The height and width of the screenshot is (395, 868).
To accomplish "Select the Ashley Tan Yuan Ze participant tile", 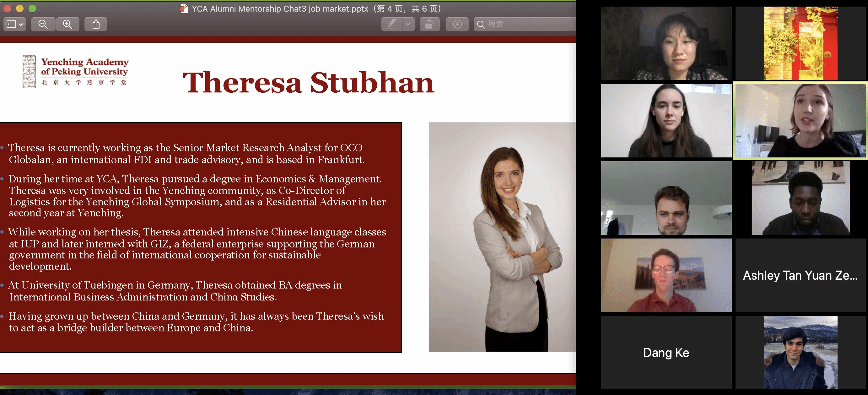I will point(800,275).
